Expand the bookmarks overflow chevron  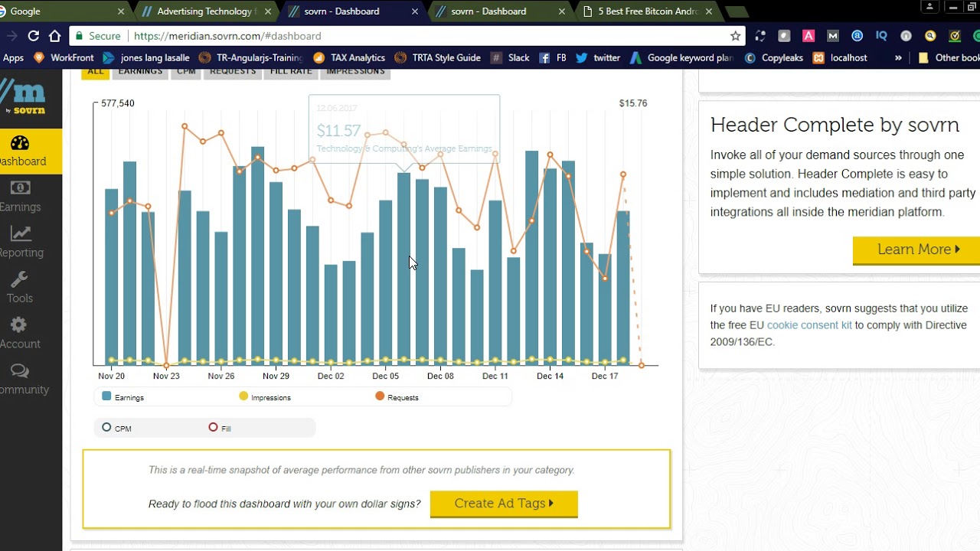898,57
